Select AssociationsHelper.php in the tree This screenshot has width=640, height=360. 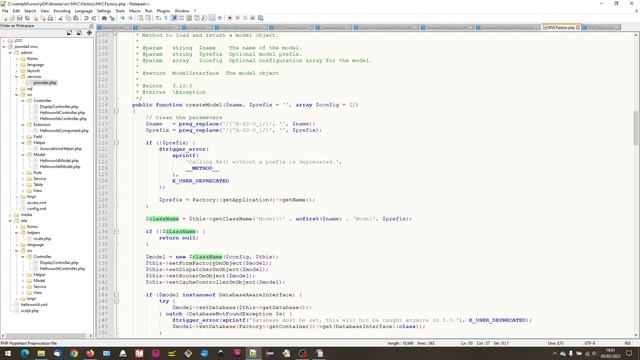60,149
